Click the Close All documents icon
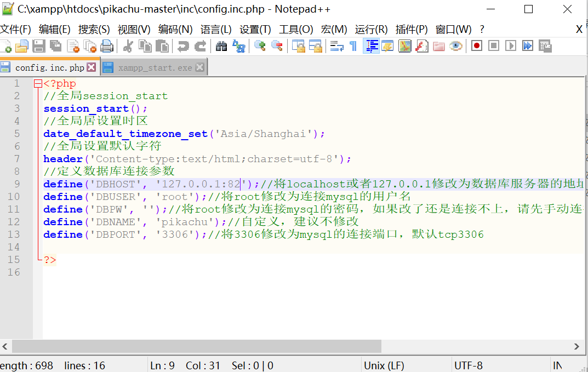The width and height of the screenshot is (588, 372). [x=90, y=46]
